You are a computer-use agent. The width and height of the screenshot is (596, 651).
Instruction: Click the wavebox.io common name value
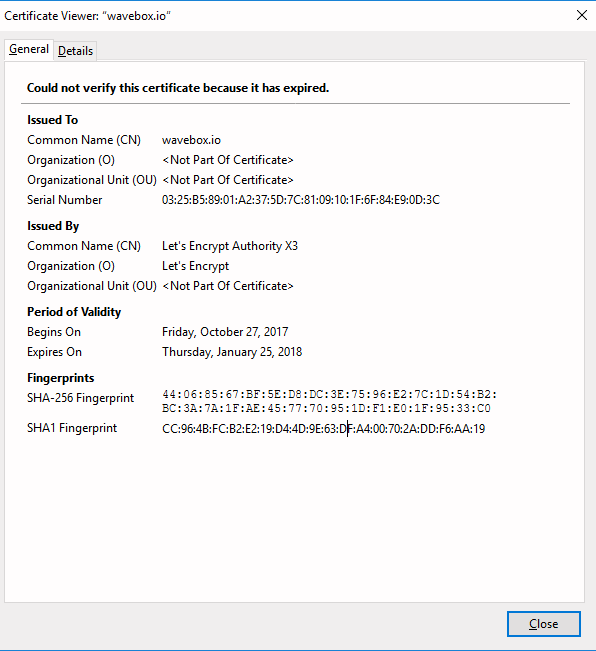click(x=191, y=140)
